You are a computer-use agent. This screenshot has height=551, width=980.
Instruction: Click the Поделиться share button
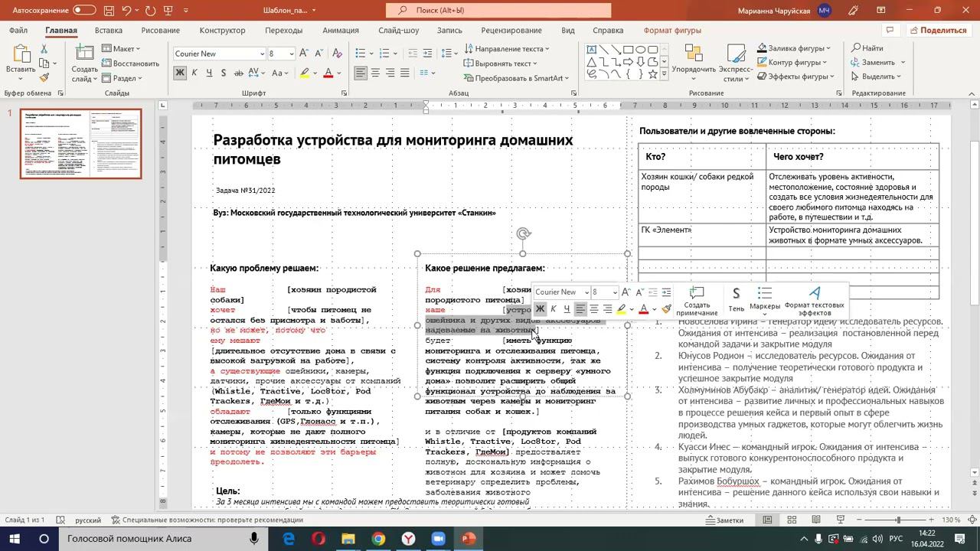click(938, 31)
